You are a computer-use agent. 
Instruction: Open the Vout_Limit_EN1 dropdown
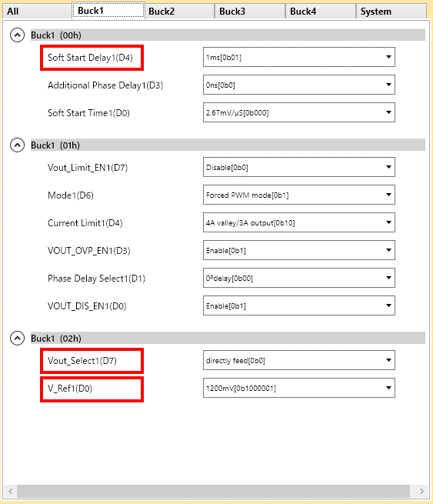click(x=298, y=167)
